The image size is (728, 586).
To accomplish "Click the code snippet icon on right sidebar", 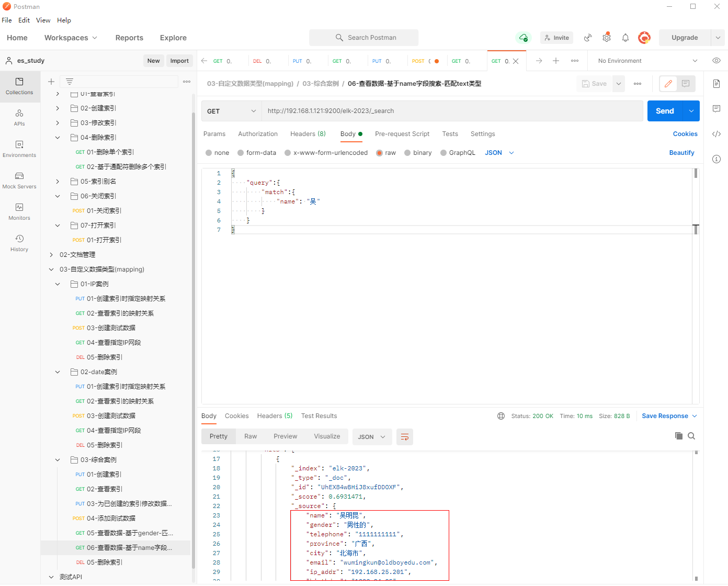I will point(716,134).
